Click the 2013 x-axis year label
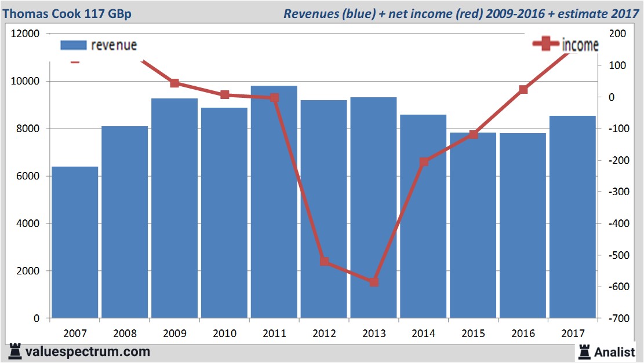Viewport: 644px width, 363px height. [374, 333]
